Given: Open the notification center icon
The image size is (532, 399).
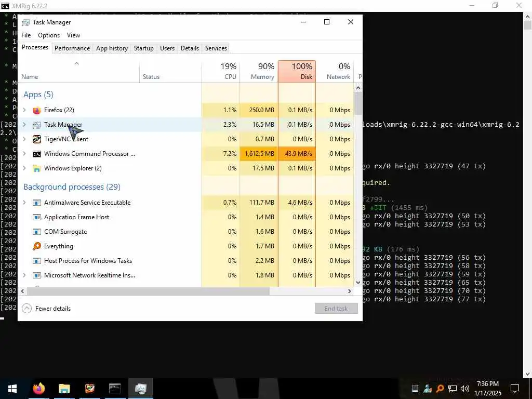Looking at the screenshot, I should pos(515,389).
